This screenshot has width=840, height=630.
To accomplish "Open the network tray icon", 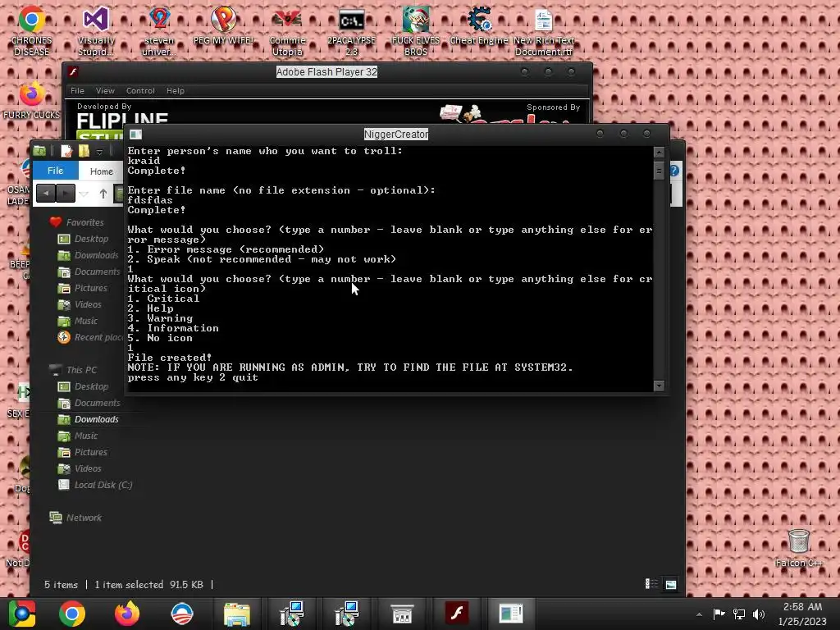I will (x=739, y=614).
